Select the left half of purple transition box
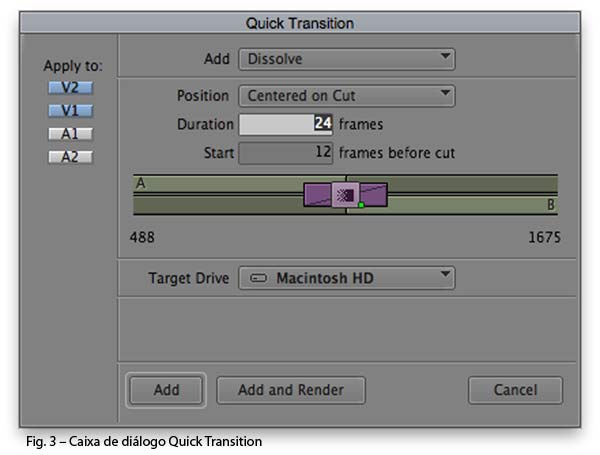 (318, 194)
